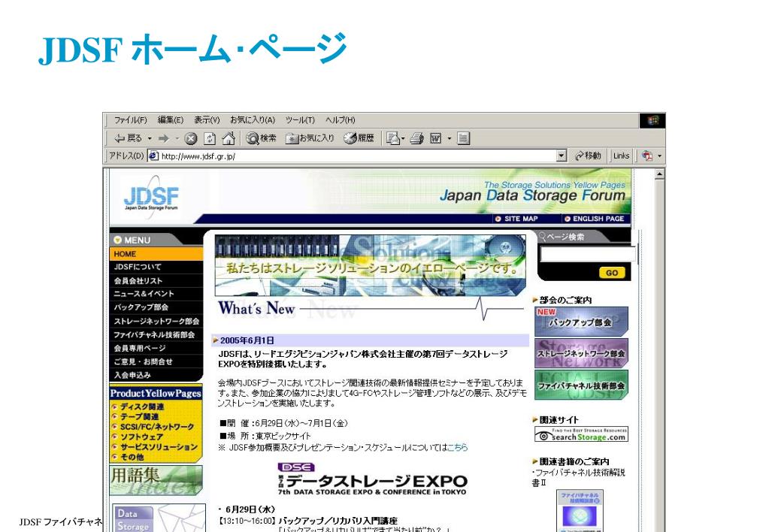Click the NEW バックアップ部会 banner on the right
The image size is (769, 532).
pos(581,322)
